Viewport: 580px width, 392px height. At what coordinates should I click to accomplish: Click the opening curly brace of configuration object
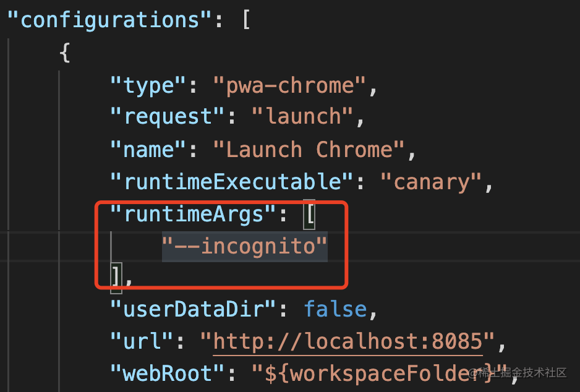point(65,53)
